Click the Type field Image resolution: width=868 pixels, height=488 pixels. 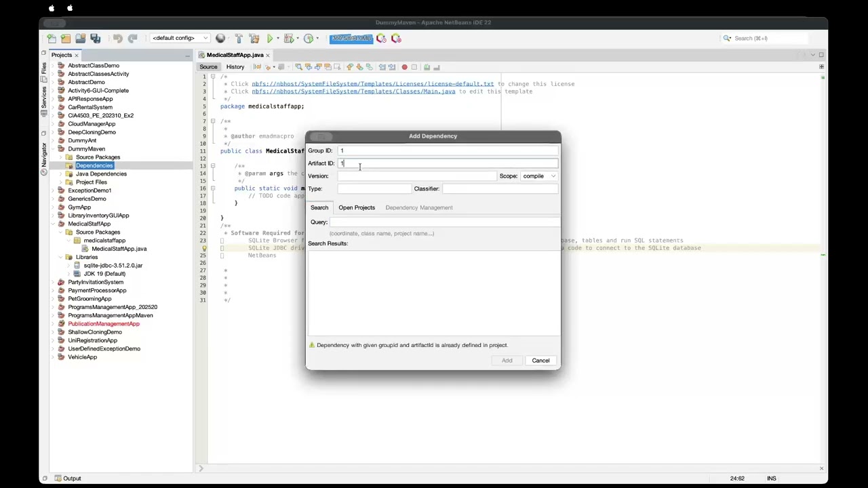point(374,189)
